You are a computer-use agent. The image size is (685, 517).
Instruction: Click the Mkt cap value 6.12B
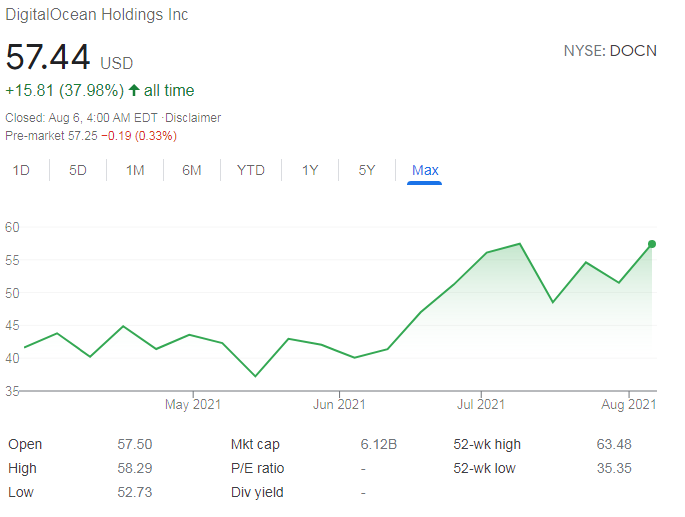coord(379,444)
